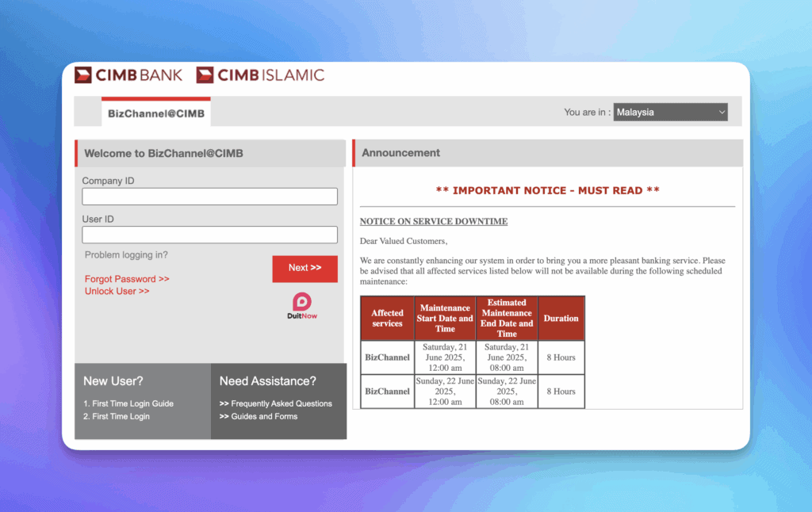Click the Problem logging in? text
The image size is (812, 512).
pyautogui.click(x=126, y=254)
